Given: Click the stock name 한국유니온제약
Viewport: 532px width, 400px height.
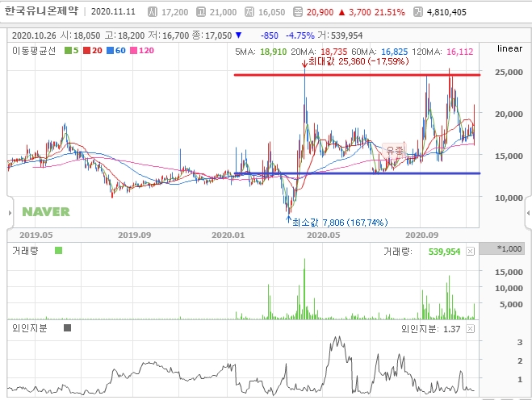Looking at the screenshot, I should tap(41, 10).
